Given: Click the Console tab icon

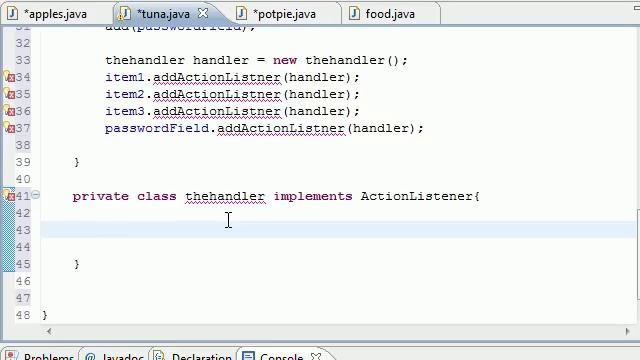Looking at the screenshot, I should [248, 356].
